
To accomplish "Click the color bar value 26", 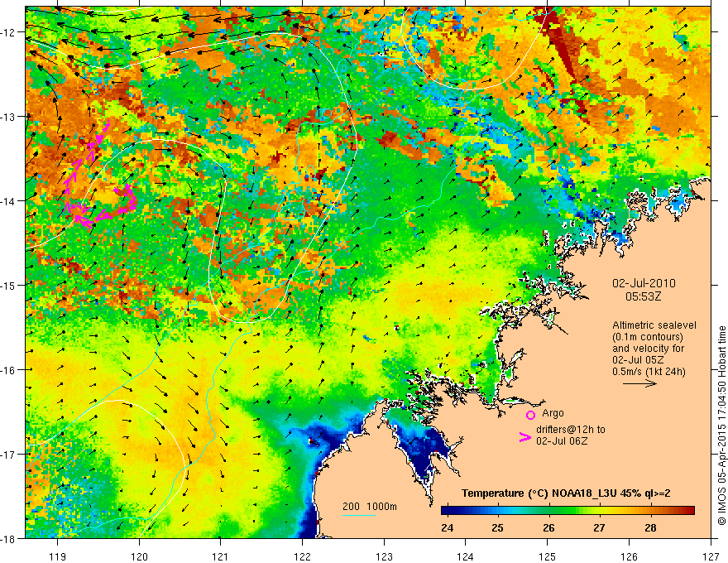I will click(548, 527).
